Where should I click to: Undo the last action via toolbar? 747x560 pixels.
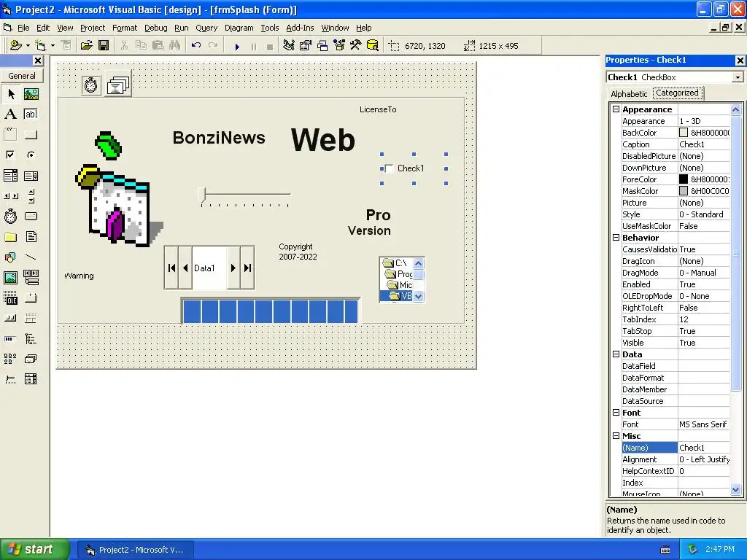tap(196, 46)
